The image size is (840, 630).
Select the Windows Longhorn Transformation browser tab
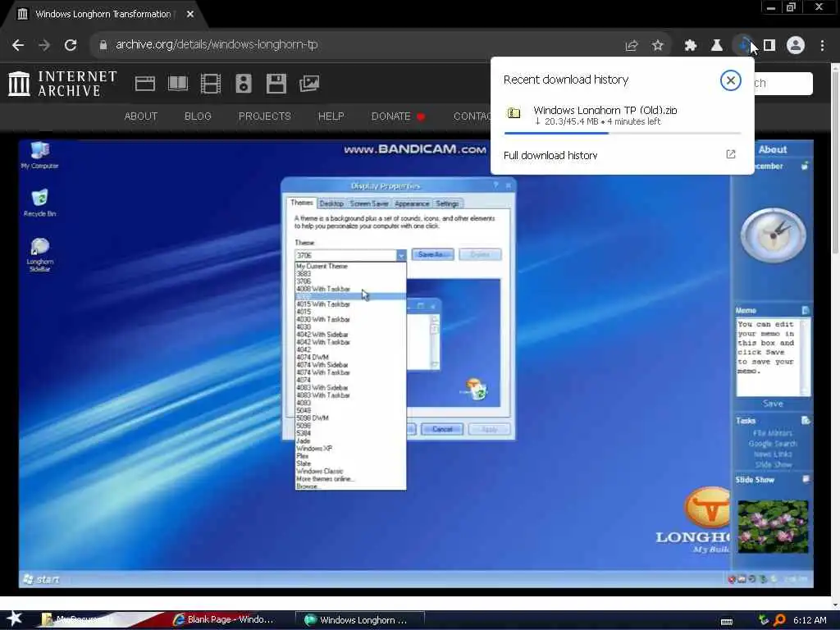104,15
